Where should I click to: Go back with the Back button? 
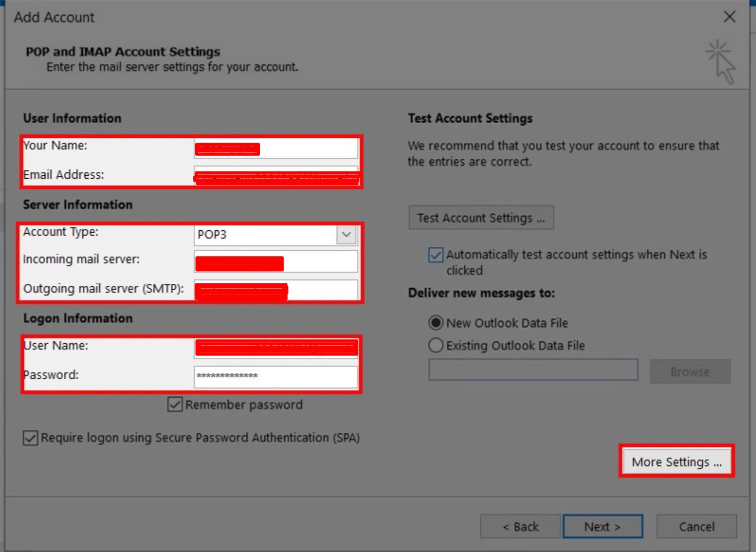click(520, 526)
